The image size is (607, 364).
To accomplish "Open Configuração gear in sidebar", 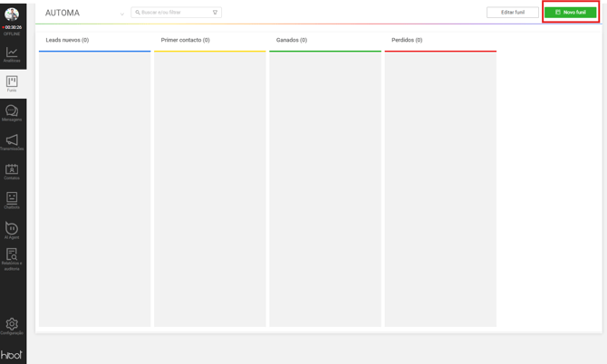I will [x=12, y=326].
